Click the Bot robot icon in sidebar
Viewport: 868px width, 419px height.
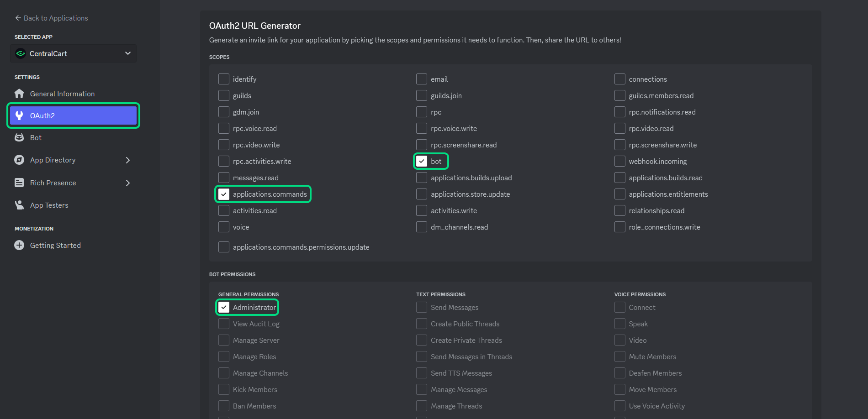(x=19, y=137)
